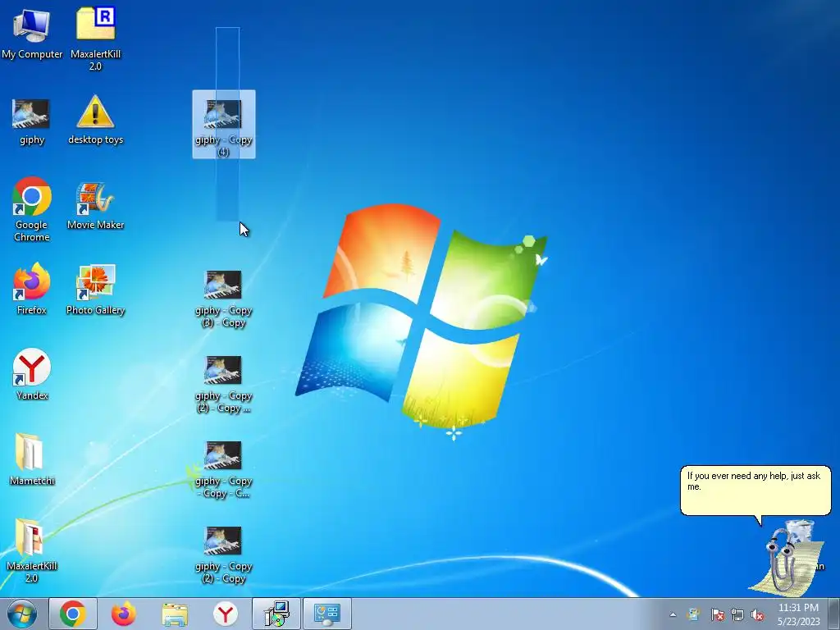
Task: Click Clippy's help speech balloon
Action: (756, 491)
